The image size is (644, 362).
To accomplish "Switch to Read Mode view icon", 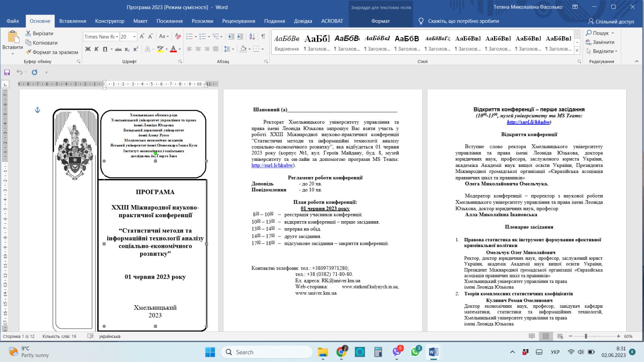I will click(532, 336).
